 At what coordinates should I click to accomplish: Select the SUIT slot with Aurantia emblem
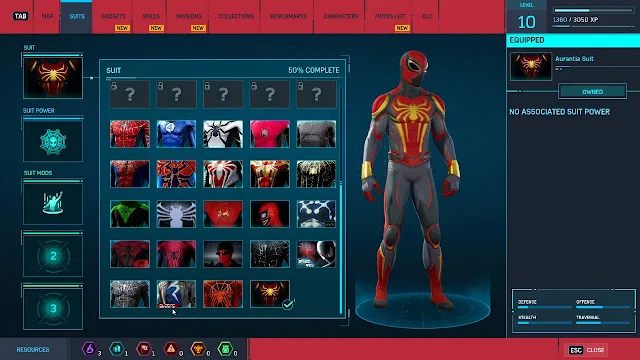pos(53,78)
